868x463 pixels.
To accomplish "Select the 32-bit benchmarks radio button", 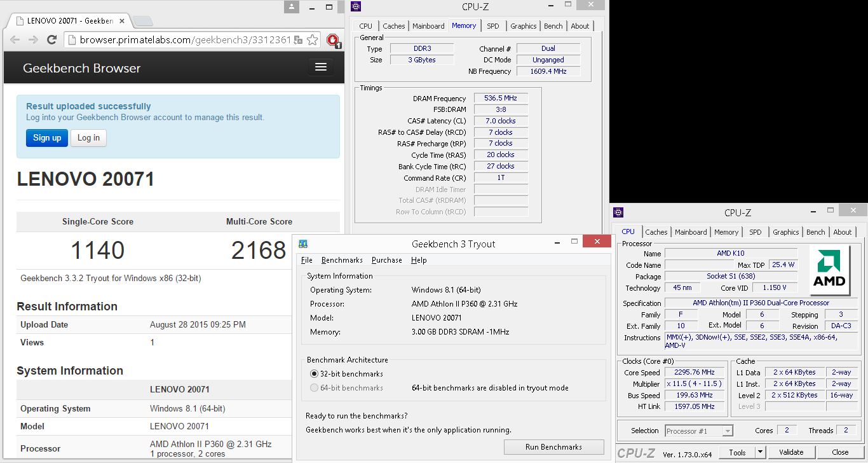I will pyautogui.click(x=314, y=374).
